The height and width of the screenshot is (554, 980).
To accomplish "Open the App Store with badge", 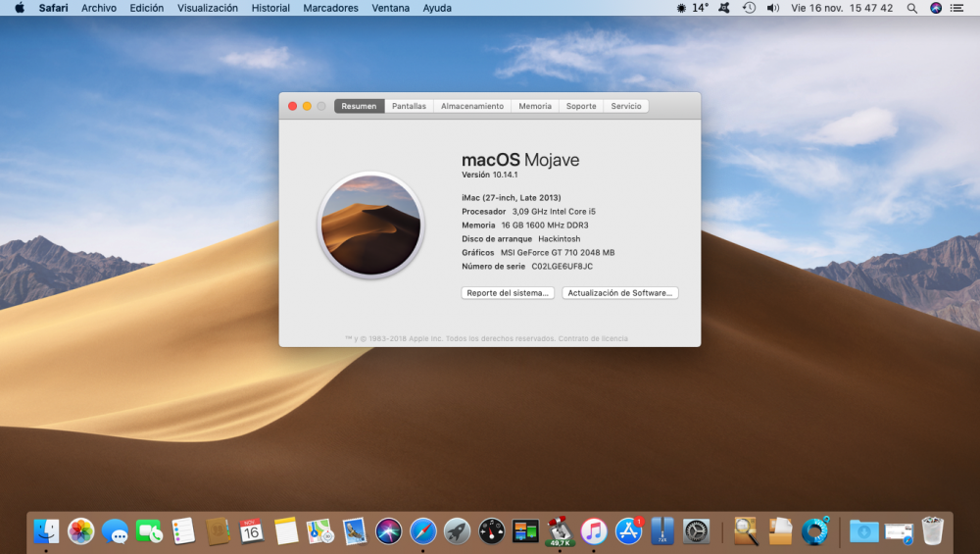I will coord(628,531).
